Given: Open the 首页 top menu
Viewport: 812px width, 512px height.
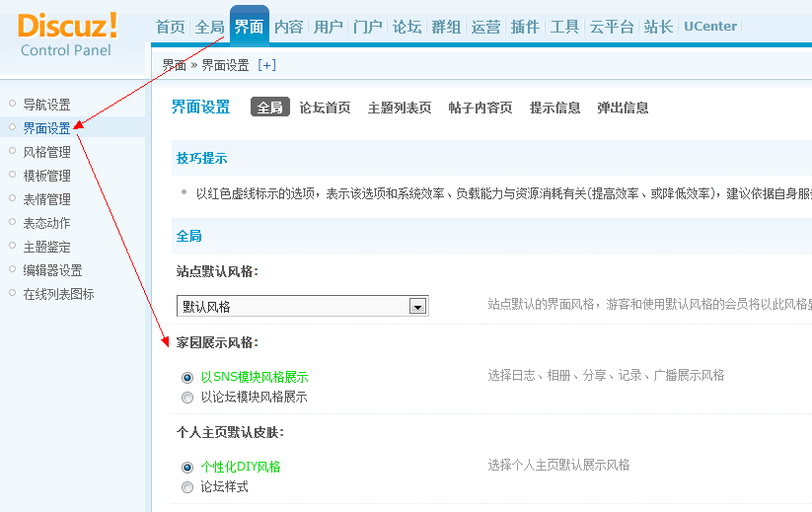Looking at the screenshot, I should tap(171, 27).
